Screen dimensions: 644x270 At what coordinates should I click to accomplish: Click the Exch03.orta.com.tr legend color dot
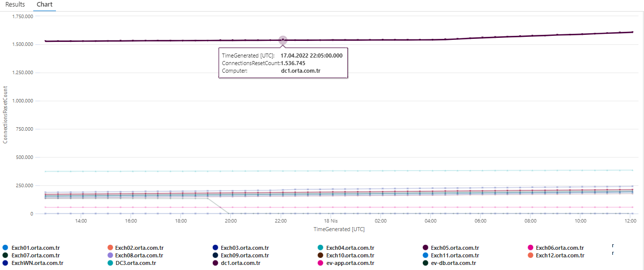click(x=216, y=248)
